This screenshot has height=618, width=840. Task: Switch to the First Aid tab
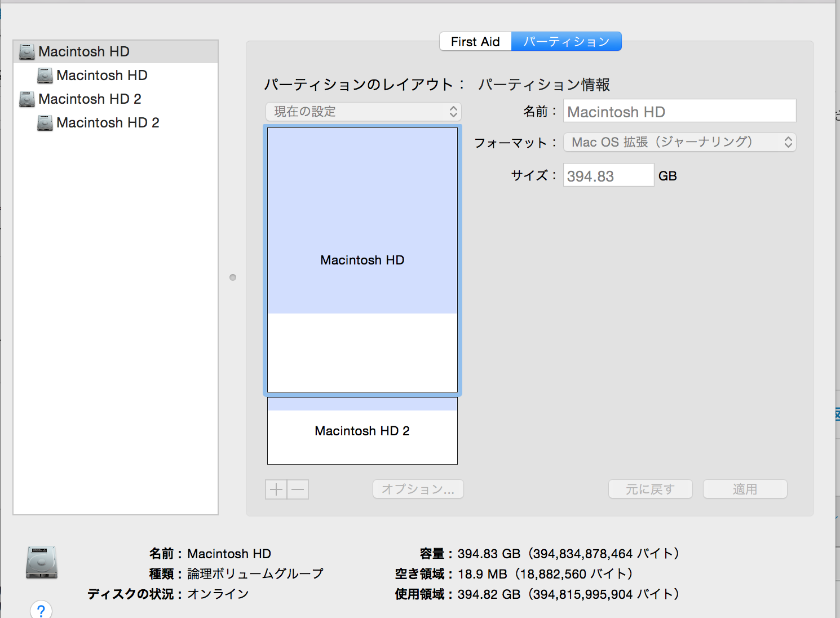tap(475, 42)
